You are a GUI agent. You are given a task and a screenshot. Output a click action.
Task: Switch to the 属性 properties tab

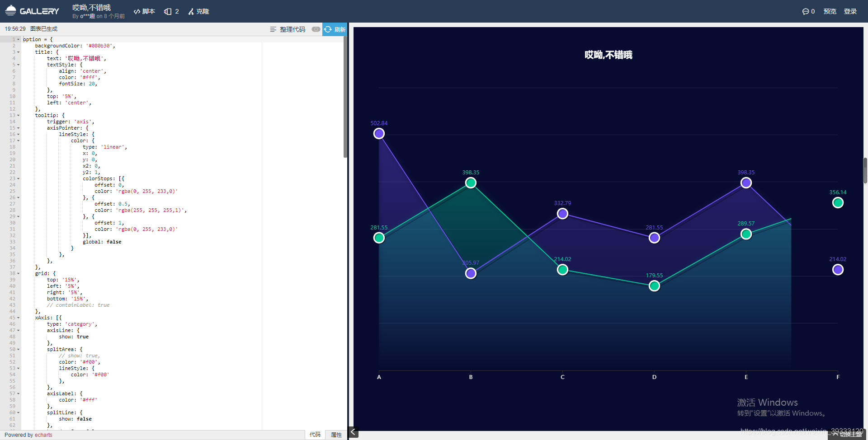coord(336,435)
